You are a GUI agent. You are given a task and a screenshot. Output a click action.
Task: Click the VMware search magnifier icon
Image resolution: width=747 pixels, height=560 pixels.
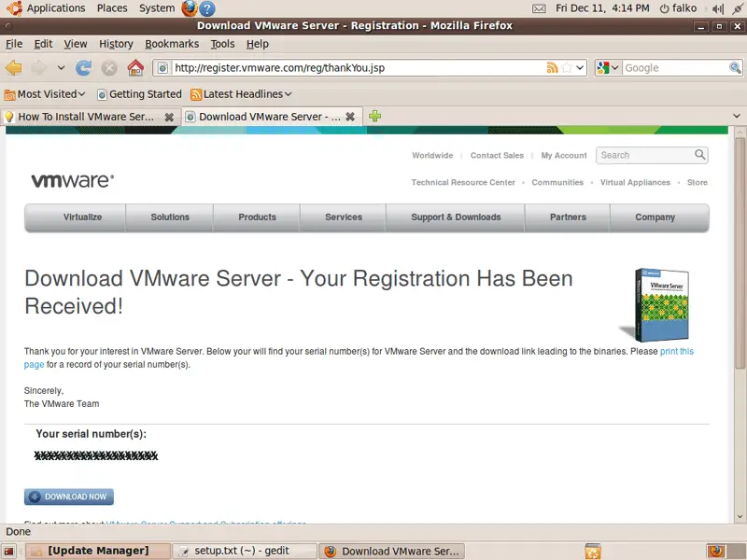[x=699, y=154]
